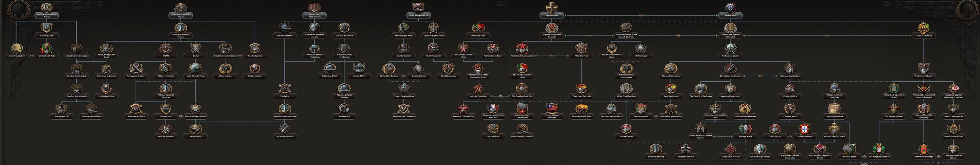
Task: Select the Hydroelectricity focus icon
Action: [106, 88]
